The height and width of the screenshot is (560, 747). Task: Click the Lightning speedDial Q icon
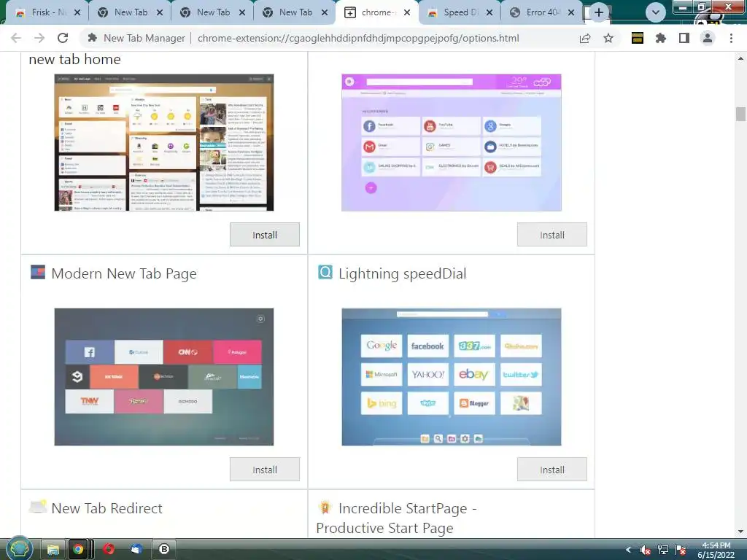325,272
